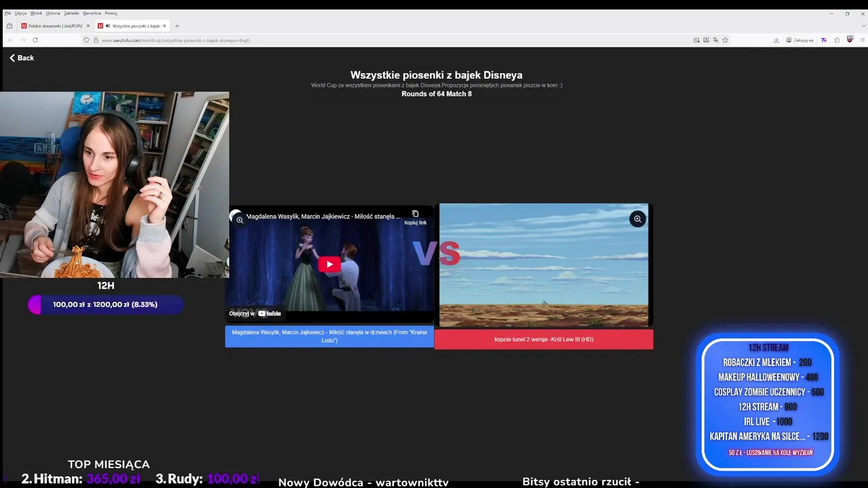Show site info via the padlock icon
Viewport: 868px width, 488px height.
[x=96, y=40]
